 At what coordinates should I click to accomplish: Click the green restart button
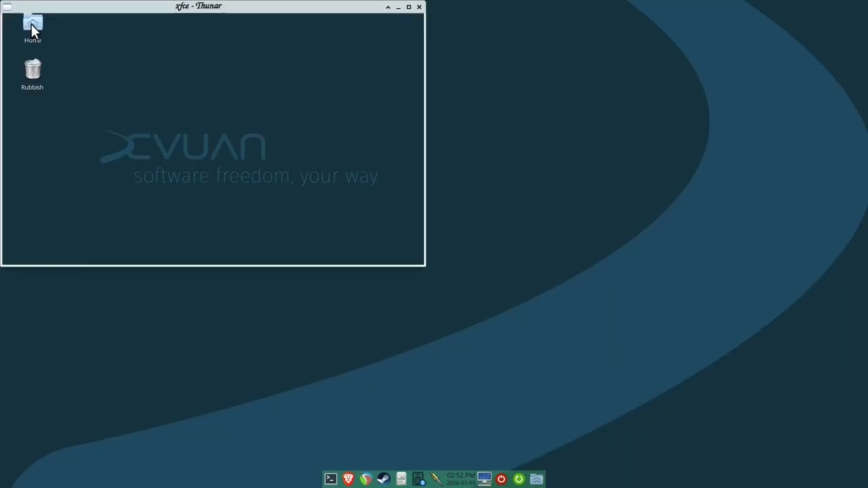coord(519,479)
